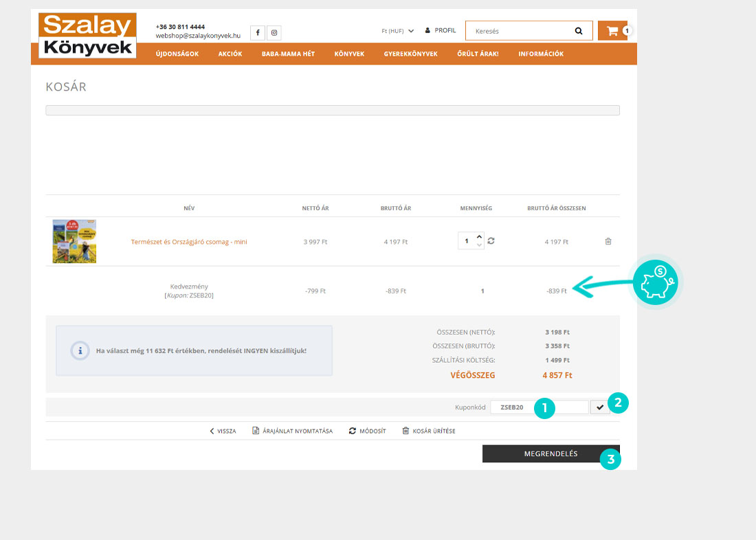Open the BABA-MAMA HÉT menu

(x=288, y=54)
